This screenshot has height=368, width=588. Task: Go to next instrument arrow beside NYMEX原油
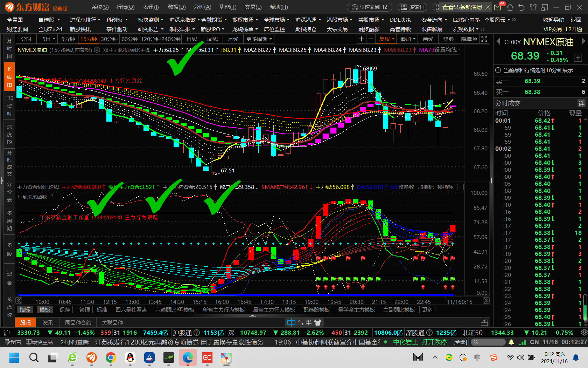583,41
